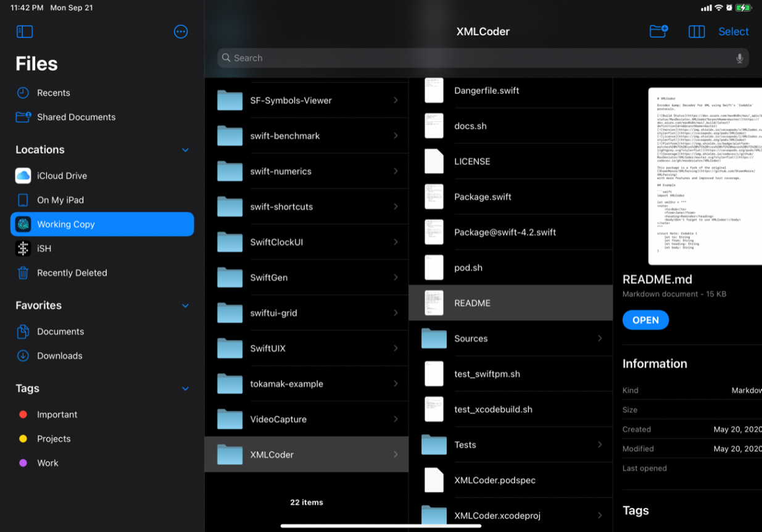Select the XMLCoder folder row
This screenshot has height=532, width=762.
pos(307,454)
